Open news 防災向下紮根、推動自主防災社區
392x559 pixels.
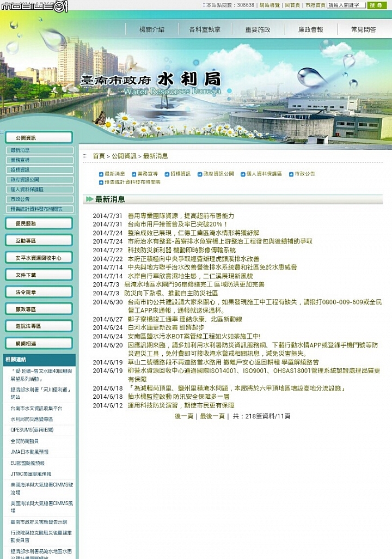[x=171, y=293]
